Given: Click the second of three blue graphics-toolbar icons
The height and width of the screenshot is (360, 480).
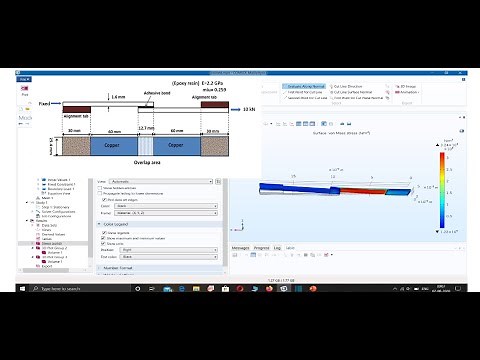Looking at the screenshot, I should coord(305,124).
